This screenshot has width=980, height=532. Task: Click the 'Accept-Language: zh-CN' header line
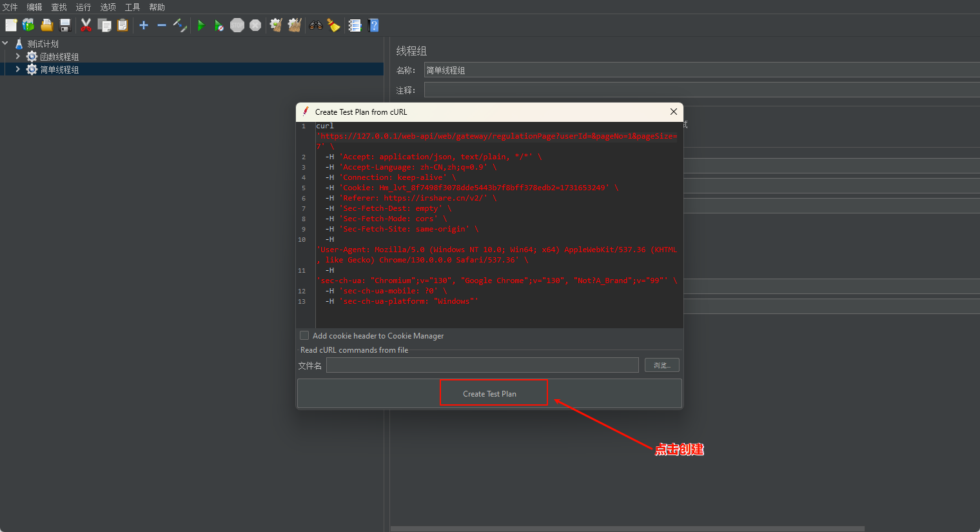pos(411,167)
